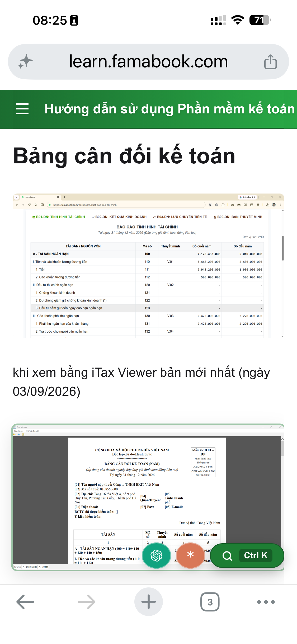Screen dimensions: 297x644
Task: Open search with the Ctrl K button
Action: pos(247,555)
